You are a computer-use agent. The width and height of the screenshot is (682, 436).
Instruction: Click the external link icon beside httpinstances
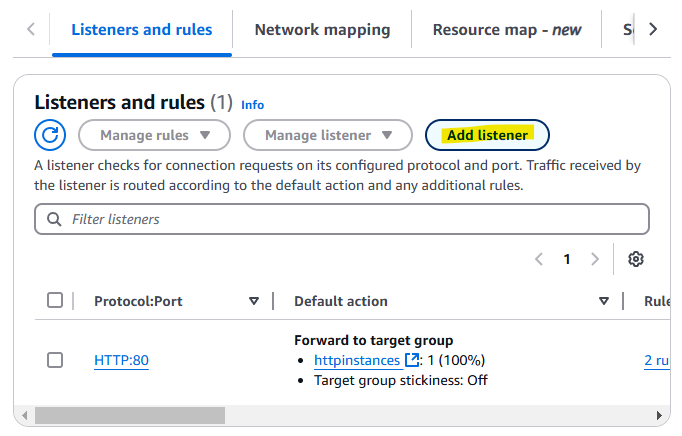click(x=411, y=360)
